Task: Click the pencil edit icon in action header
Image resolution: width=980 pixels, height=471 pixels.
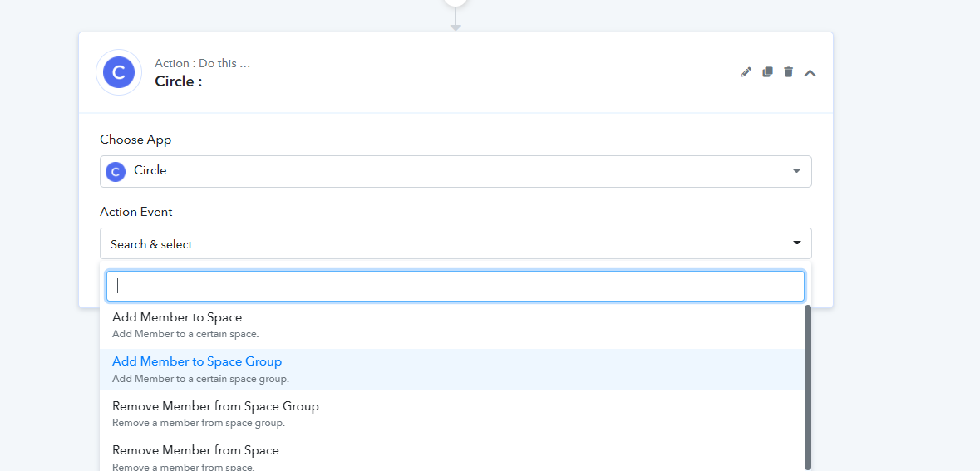Action: 746,72
